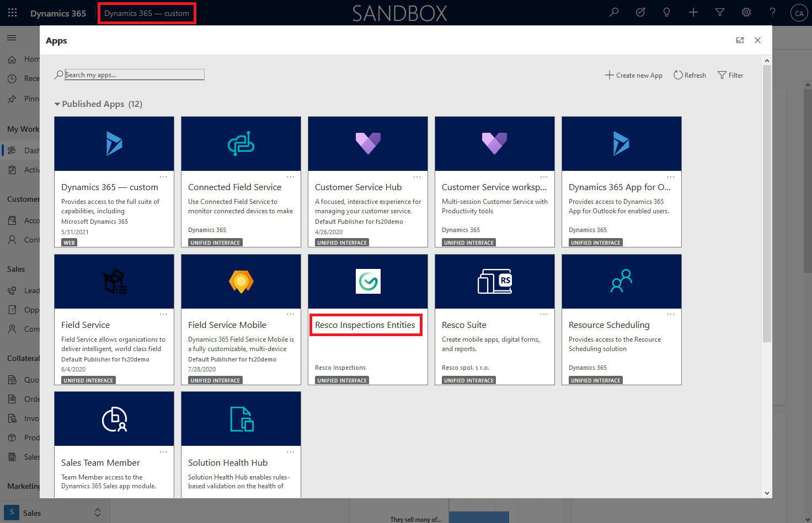Click the lightbulb assistant icon
This screenshot has height=523, width=812.
point(666,13)
